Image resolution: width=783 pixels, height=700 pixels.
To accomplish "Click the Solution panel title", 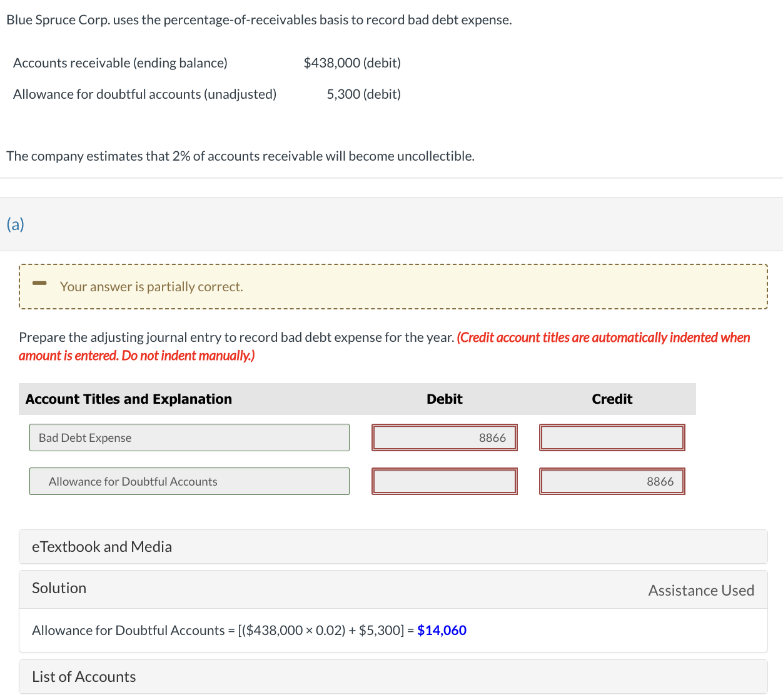I will (x=59, y=587).
